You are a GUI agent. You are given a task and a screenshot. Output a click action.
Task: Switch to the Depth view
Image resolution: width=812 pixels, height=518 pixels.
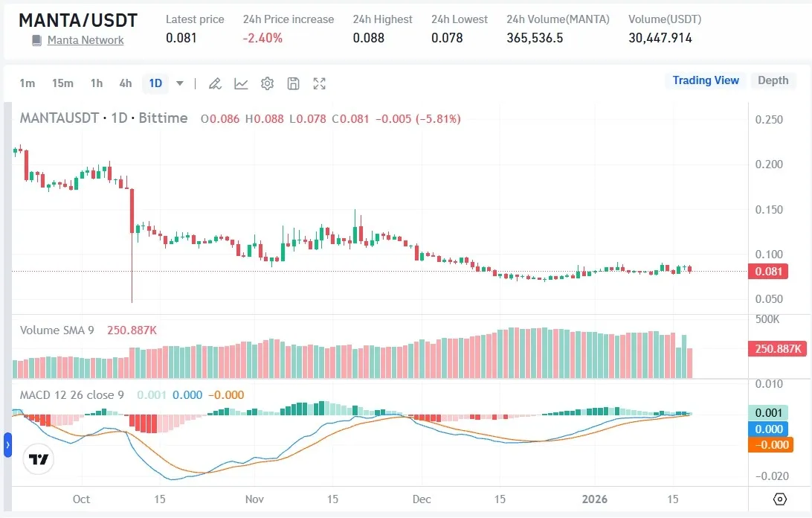(x=773, y=80)
